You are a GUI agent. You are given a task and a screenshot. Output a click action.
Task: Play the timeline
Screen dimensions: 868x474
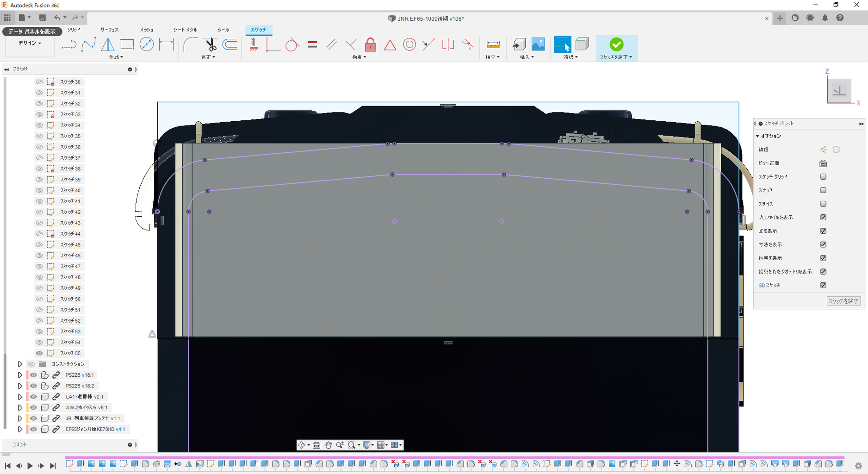tap(30, 466)
